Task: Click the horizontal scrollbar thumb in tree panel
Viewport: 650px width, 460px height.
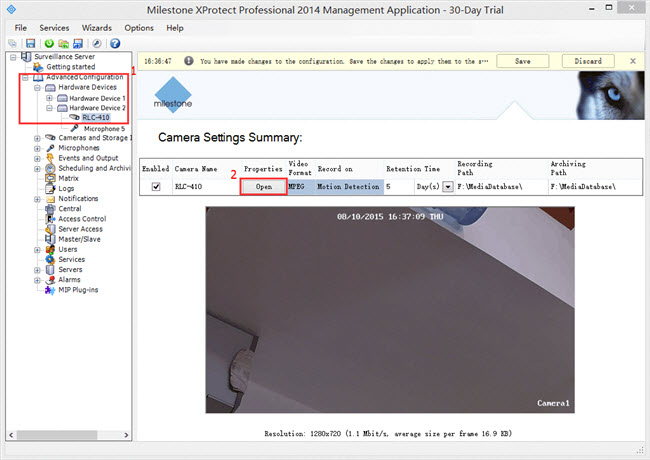Action: (x=57, y=435)
